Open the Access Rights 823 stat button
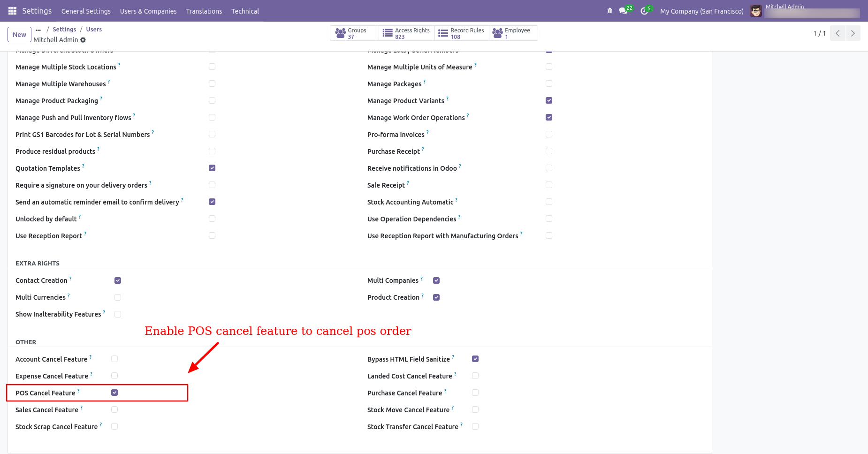868x454 pixels. coord(406,33)
